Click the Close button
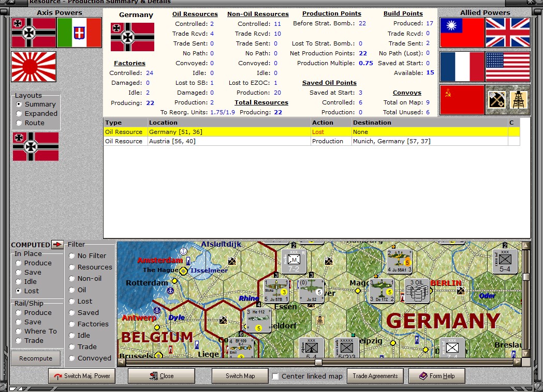This screenshot has height=392, width=543. (x=162, y=376)
